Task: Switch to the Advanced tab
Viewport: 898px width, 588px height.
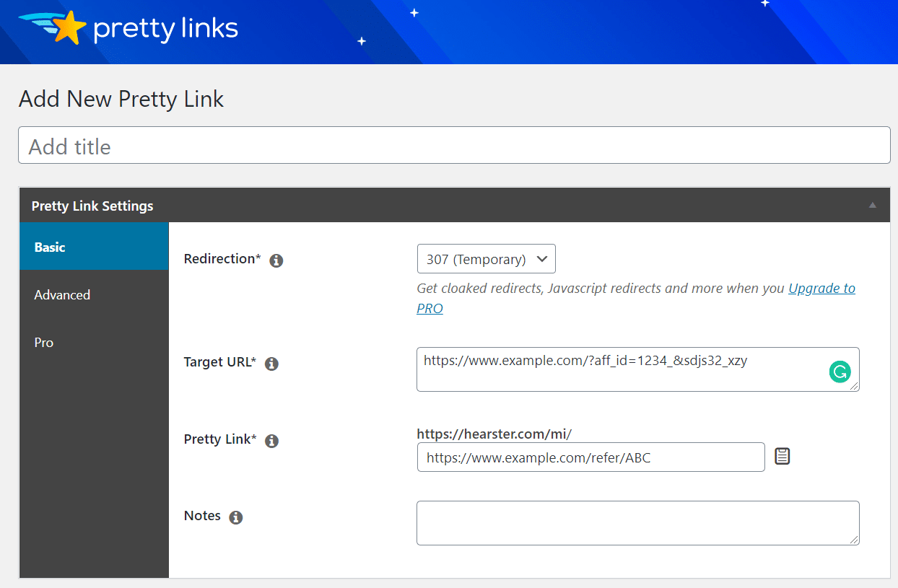Action: click(62, 294)
